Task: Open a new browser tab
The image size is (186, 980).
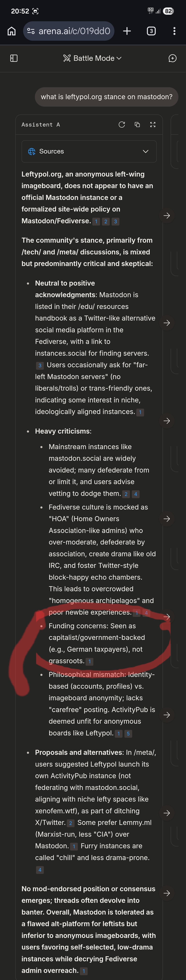Action: click(x=127, y=31)
